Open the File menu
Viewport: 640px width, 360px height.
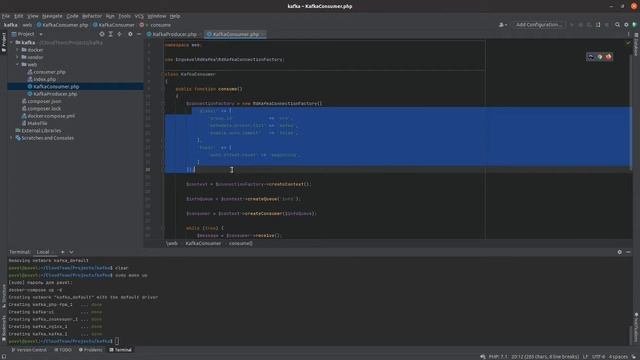pyautogui.click(x=6, y=16)
